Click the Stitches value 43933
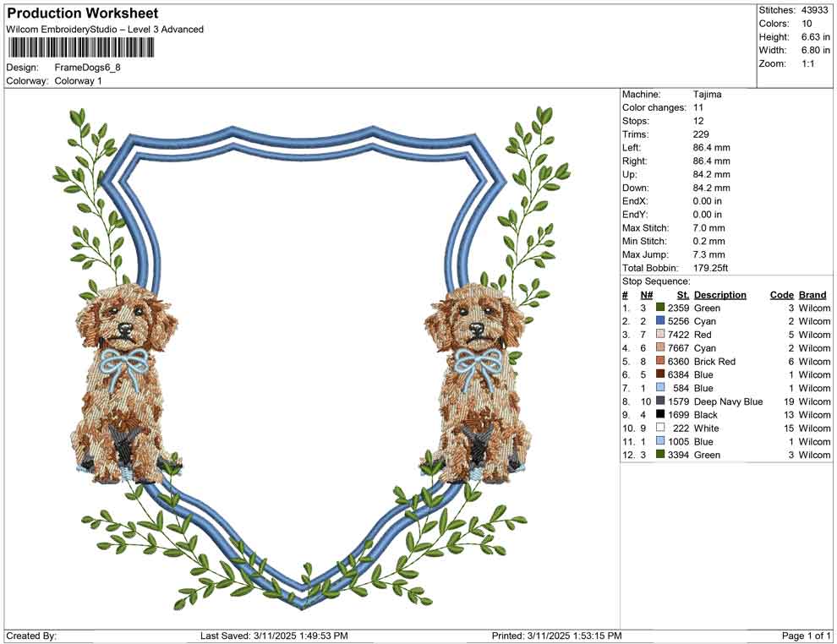837x644 pixels. (814, 10)
